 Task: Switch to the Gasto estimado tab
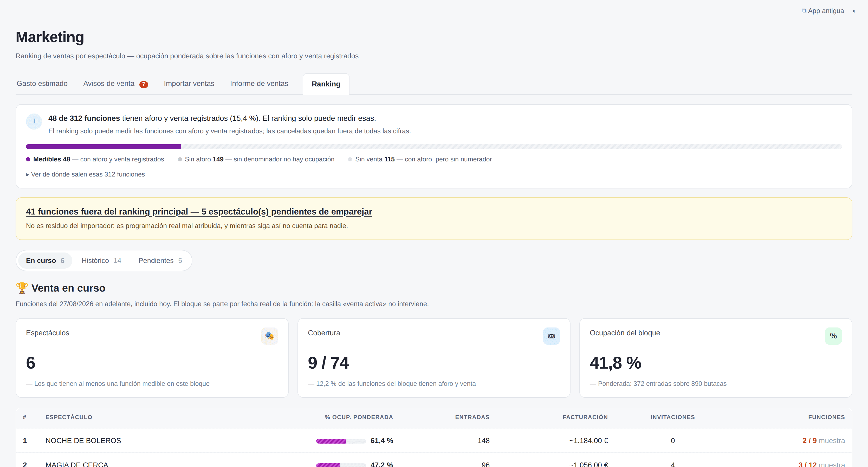point(42,83)
